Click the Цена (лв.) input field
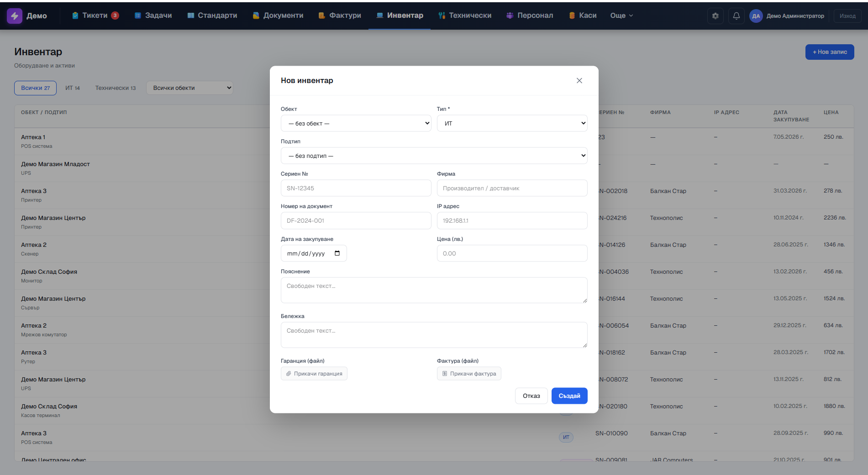Image resolution: width=868 pixels, height=475 pixels. (512, 253)
